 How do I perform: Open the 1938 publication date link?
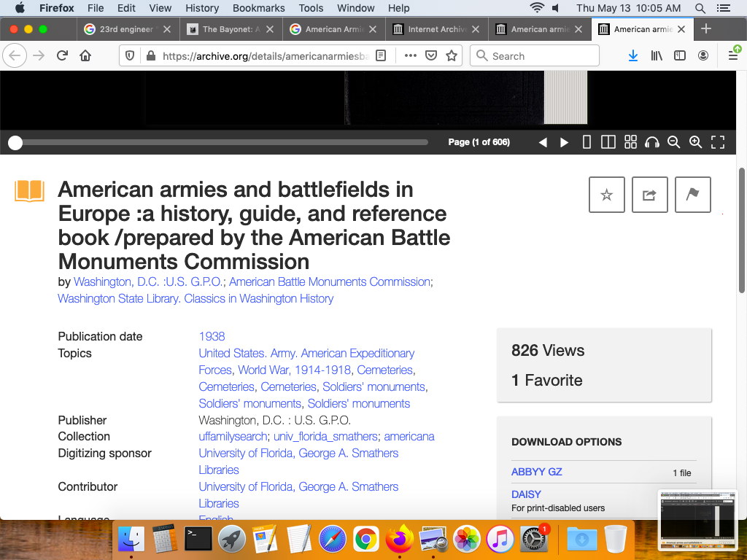tap(212, 336)
